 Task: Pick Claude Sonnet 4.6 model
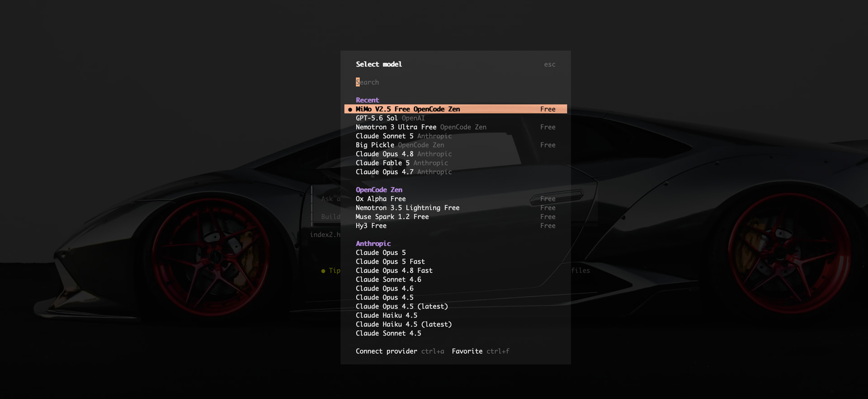pyautogui.click(x=455, y=280)
